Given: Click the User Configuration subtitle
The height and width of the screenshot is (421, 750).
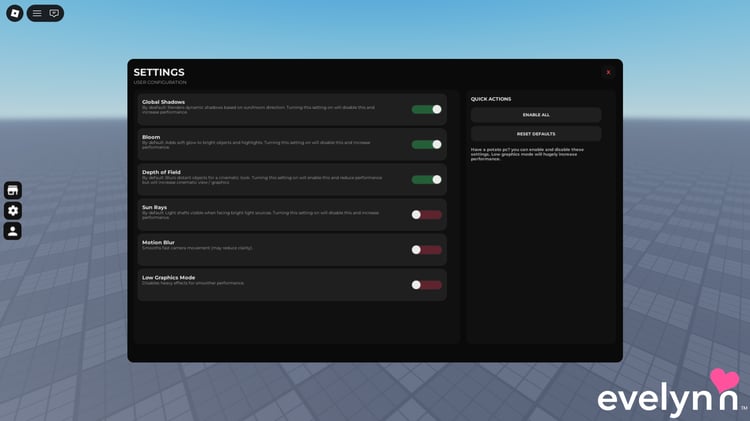Looking at the screenshot, I should [160, 82].
